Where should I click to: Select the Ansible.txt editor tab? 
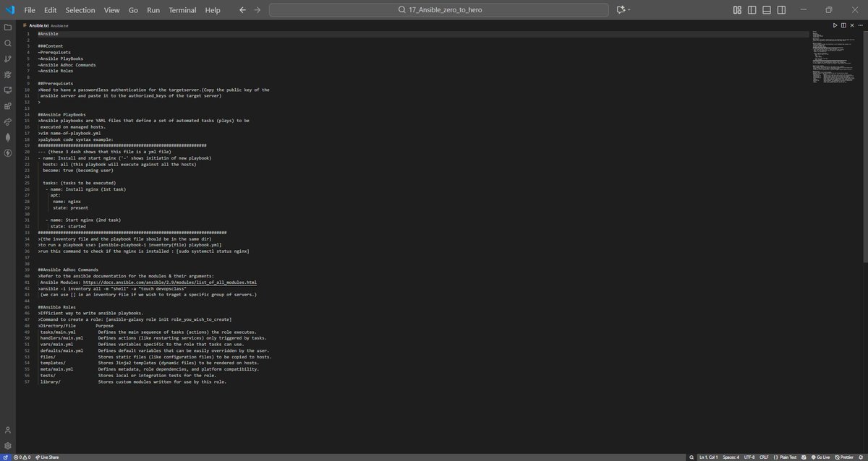point(40,25)
